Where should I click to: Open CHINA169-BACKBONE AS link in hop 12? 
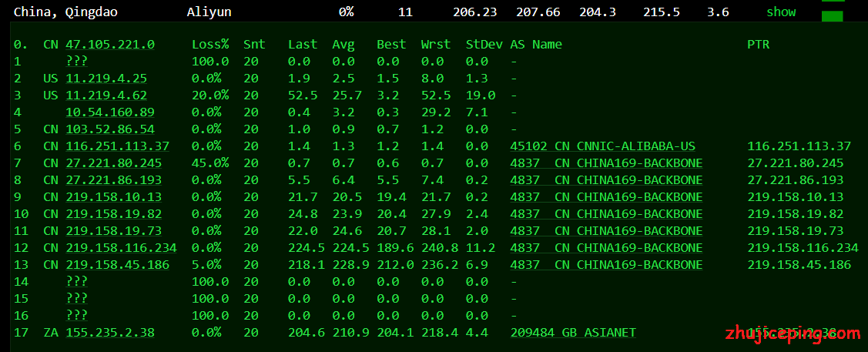pyautogui.click(x=606, y=247)
